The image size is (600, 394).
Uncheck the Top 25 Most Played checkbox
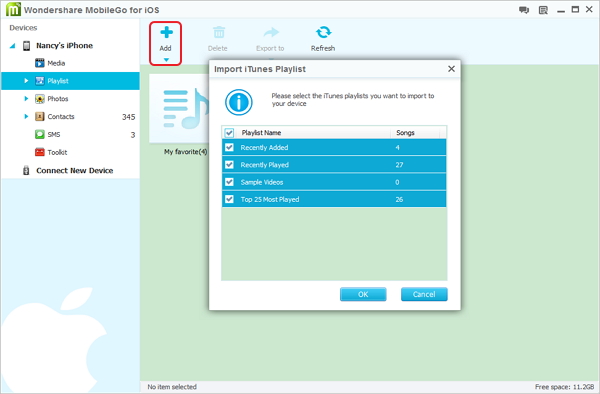pos(229,199)
